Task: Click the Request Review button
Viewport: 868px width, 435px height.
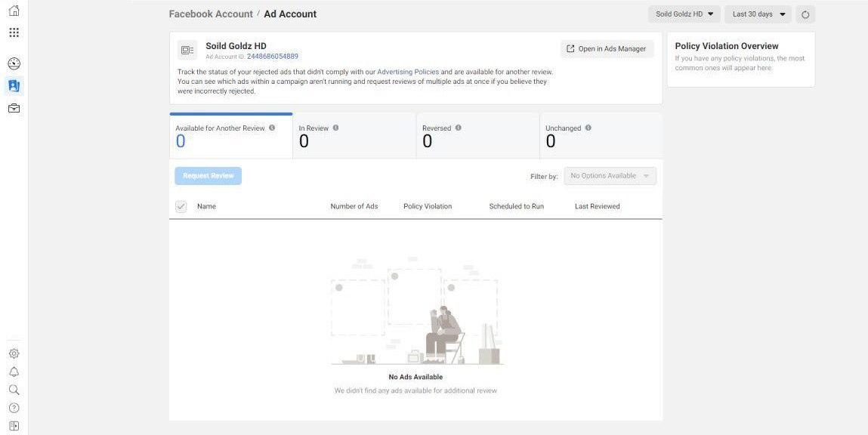Action: click(x=209, y=176)
